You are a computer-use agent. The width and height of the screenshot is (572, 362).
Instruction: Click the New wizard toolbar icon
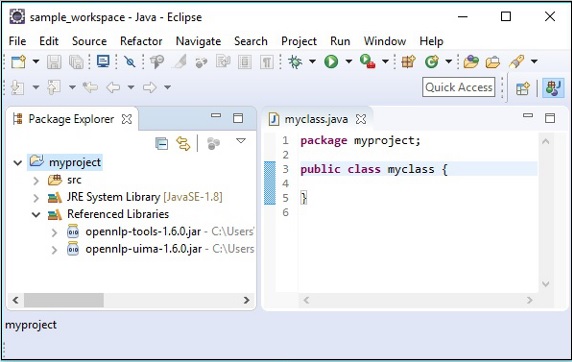click(x=18, y=62)
